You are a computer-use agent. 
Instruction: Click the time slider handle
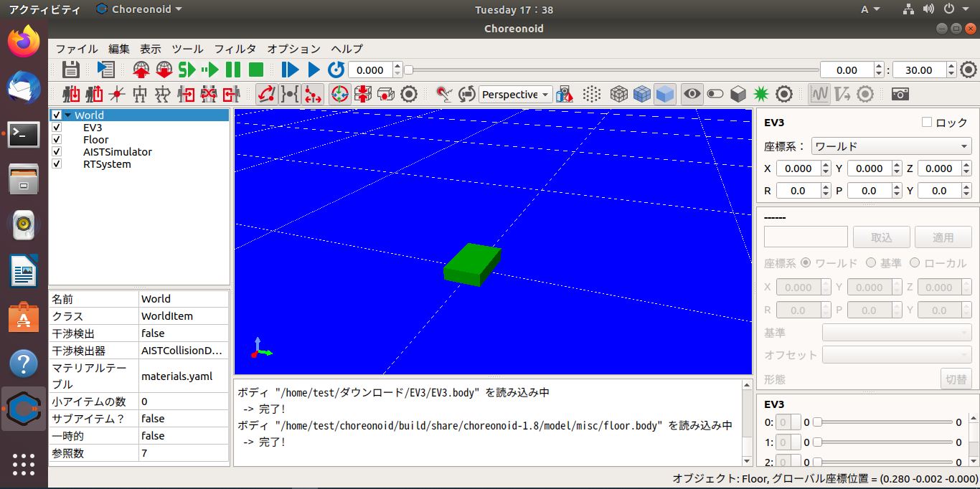pos(408,70)
